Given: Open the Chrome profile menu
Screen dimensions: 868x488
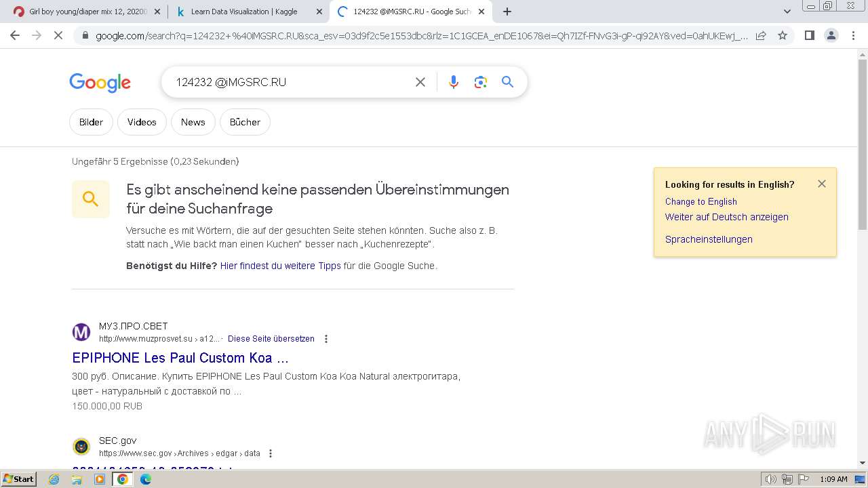Looking at the screenshot, I should click(x=831, y=36).
